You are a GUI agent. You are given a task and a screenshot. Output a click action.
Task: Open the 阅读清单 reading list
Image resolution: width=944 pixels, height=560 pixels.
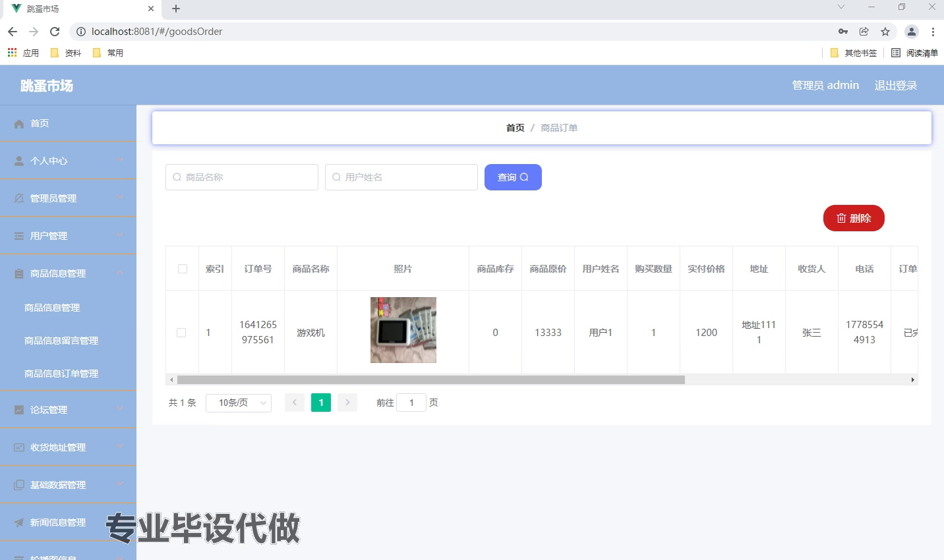(x=914, y=53)
